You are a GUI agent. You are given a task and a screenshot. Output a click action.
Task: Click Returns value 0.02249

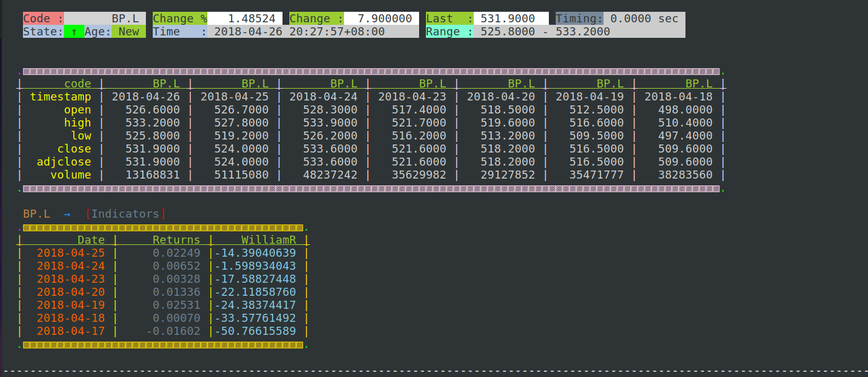pos(177,253)
